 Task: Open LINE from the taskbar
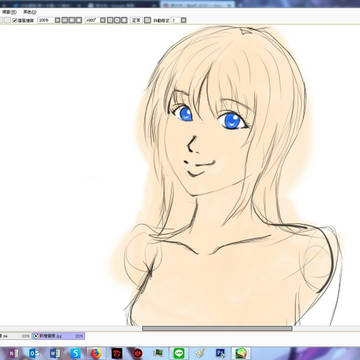[x=179, y=353]
